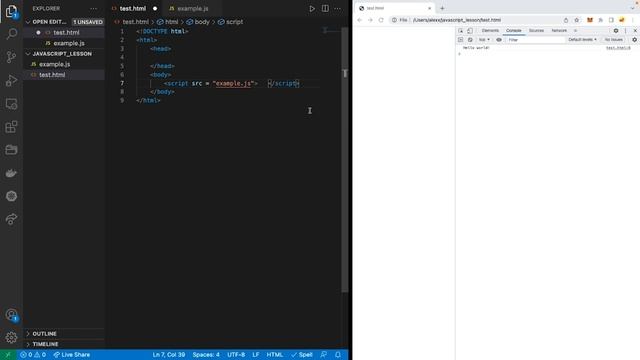Clear the console in DevTools
640x360 pixels.
coord(470,40)
